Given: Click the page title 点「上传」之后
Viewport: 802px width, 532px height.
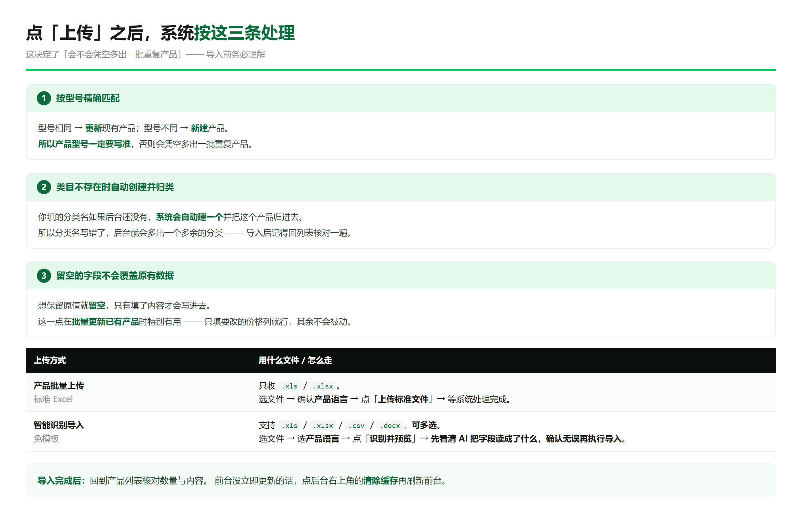Looking at the screenshot, I should click(84, 33).
